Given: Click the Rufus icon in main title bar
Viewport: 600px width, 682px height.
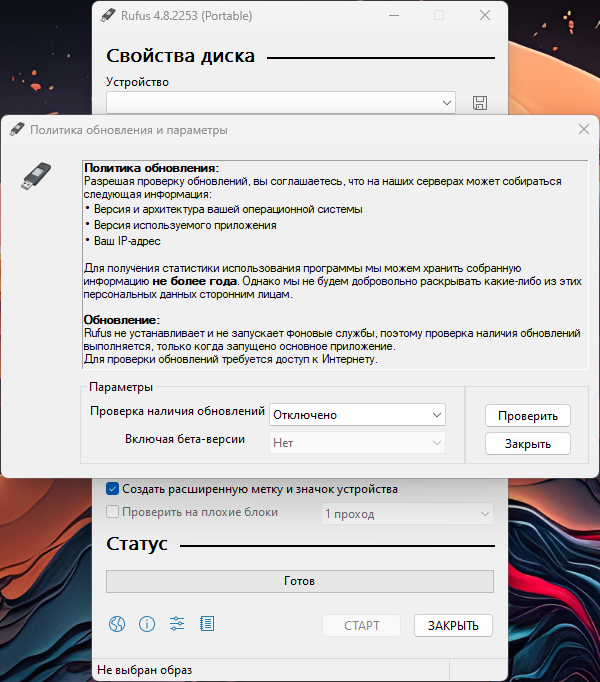Looking at the screenshot, I should 108,16.
